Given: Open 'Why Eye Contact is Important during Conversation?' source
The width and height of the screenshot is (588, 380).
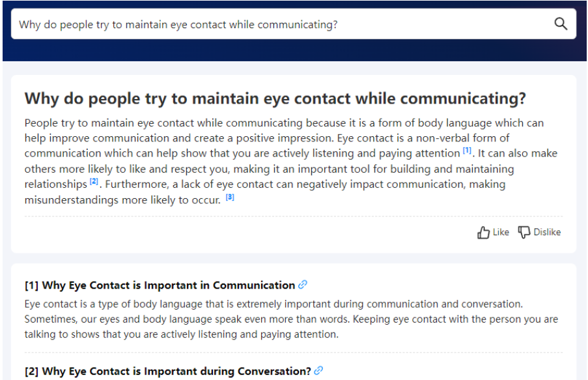Looking at the screenshot, I should pyautogui.click(x=167, y=372).
